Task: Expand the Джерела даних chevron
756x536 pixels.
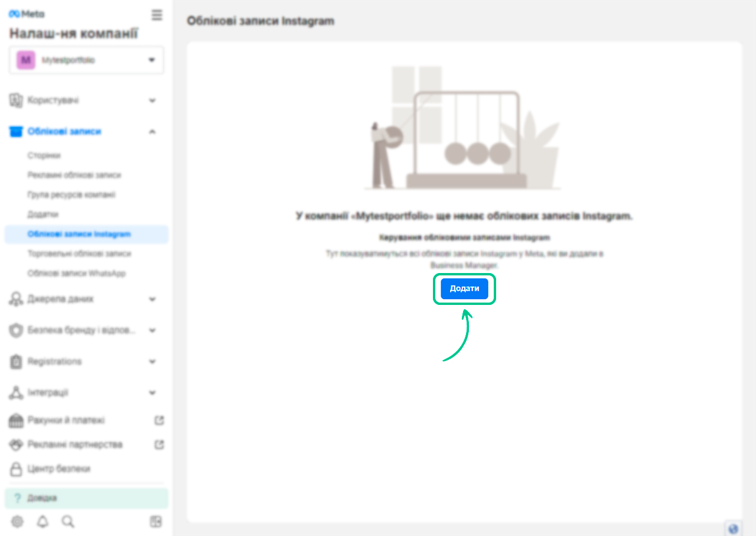Action: (152, 299)
